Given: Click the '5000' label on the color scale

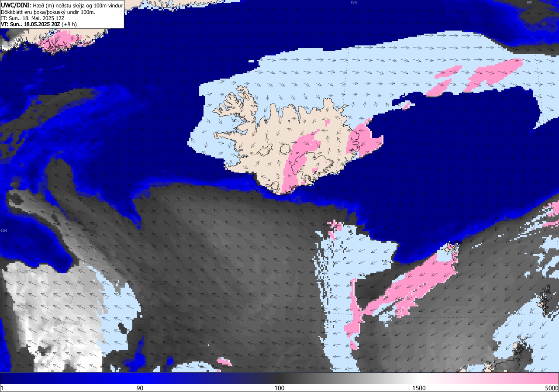Looking at the screenshot, I should click(x=552, y=388).
